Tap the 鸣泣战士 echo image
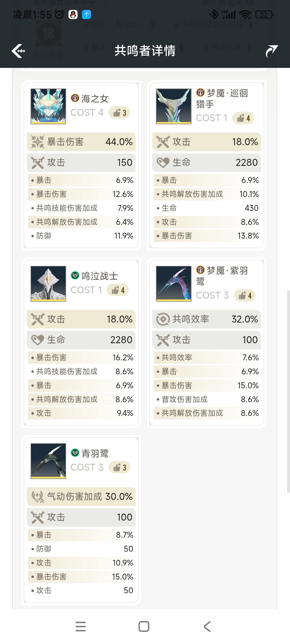The image size is (290, 644). pyautogui.click(x=48, y=284)
